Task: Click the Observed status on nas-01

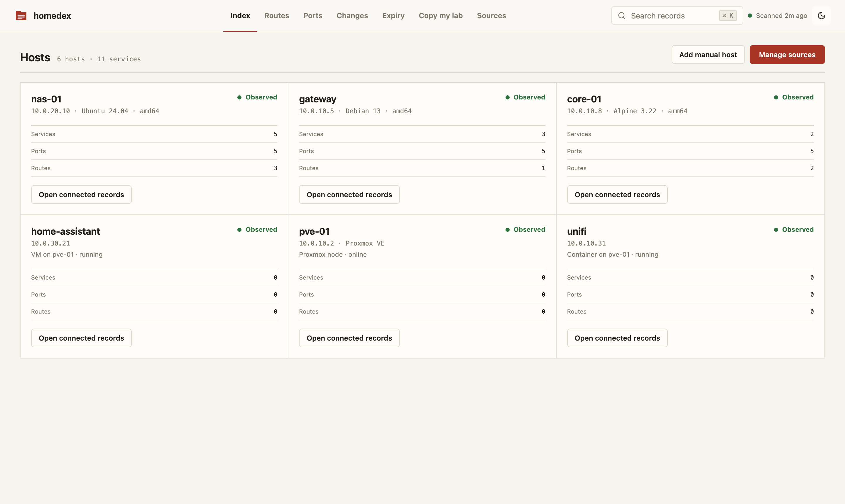Action: click(x=257, y=97)
